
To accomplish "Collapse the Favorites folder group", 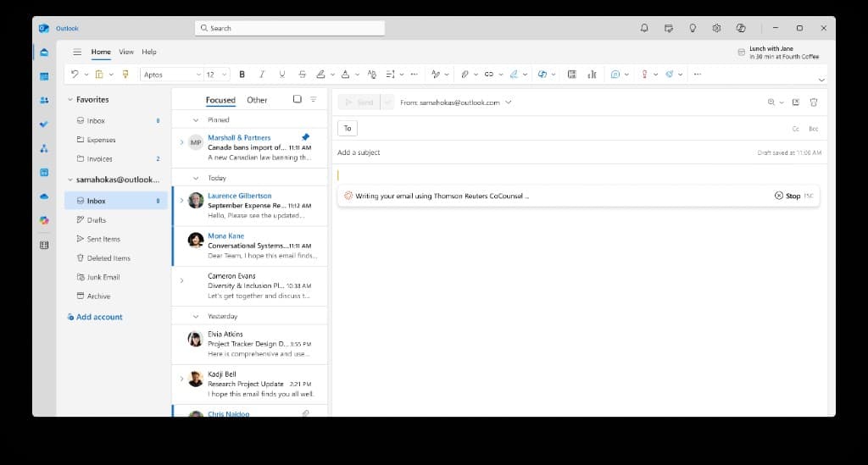I will click(70, 100).
